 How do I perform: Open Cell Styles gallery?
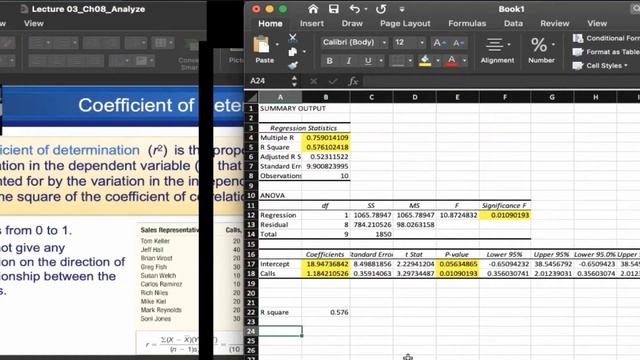click(600, 65)
